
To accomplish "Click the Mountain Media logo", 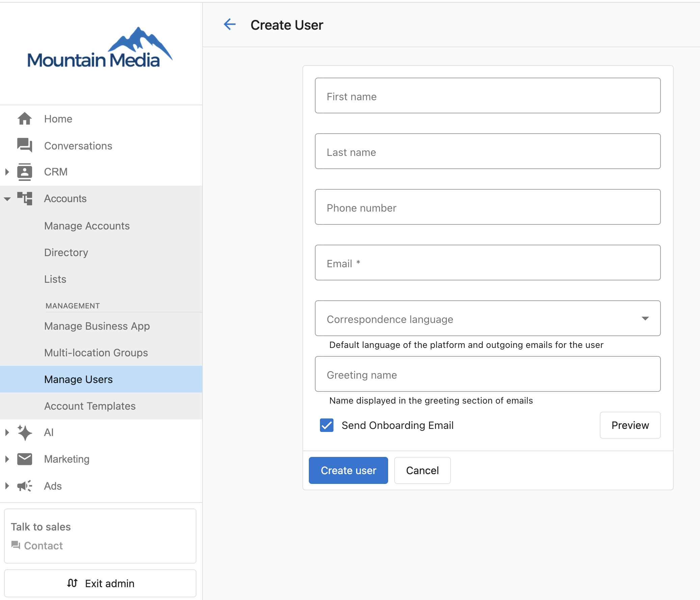I will coord(100,47).
